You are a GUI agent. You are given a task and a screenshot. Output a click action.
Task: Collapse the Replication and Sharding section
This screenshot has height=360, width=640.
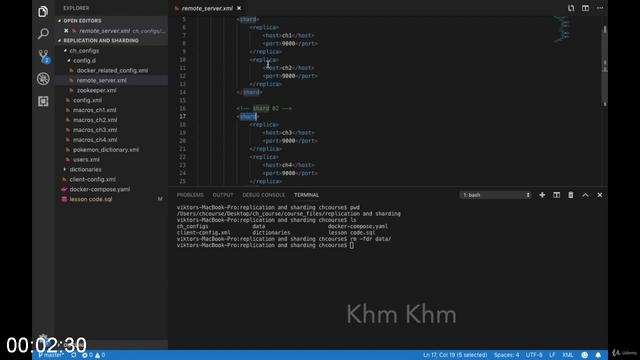pyautogui.click(x=101, y=40)
